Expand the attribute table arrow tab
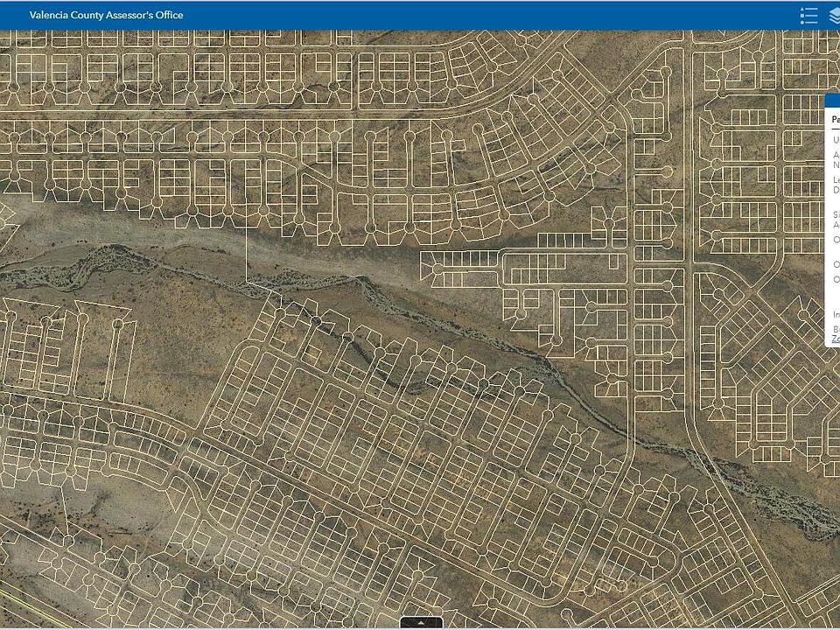This screenshot has height=630, width=840. click(x=421, y=622)
